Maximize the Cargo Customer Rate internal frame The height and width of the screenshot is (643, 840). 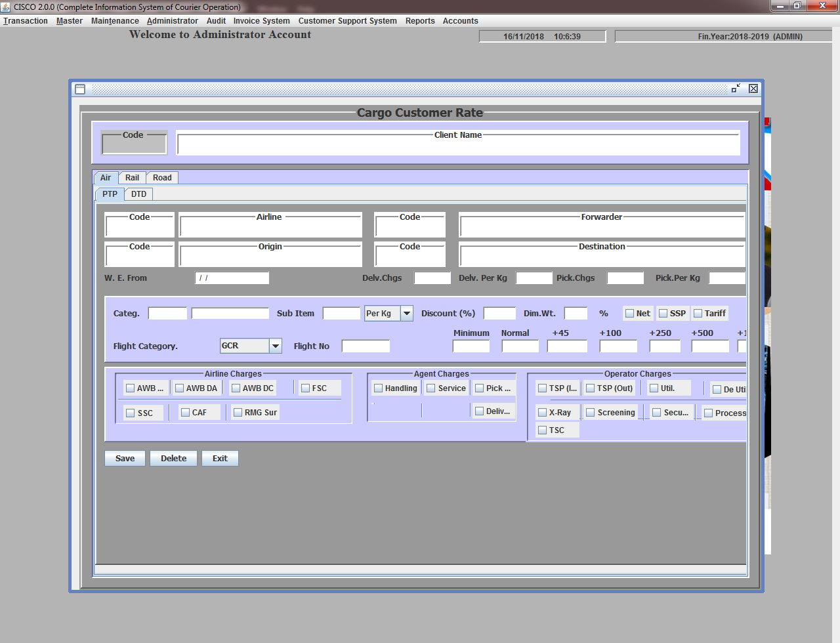pos(736,88)
